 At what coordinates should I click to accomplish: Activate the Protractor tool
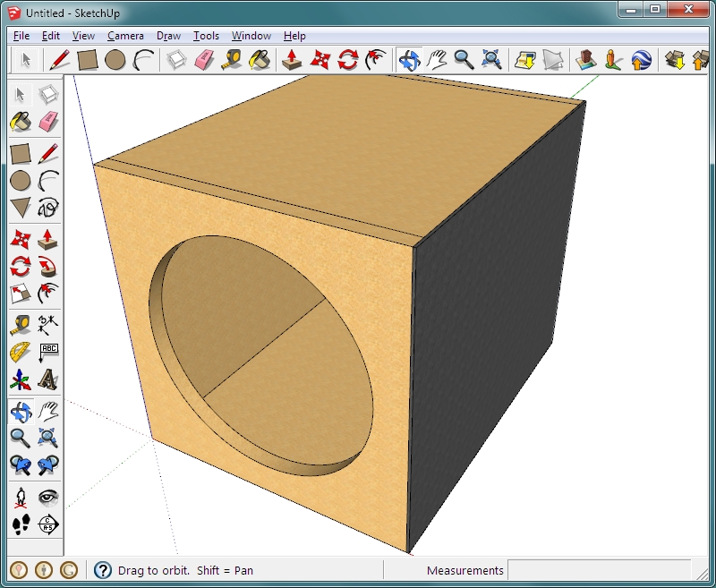tap(20, 353)
